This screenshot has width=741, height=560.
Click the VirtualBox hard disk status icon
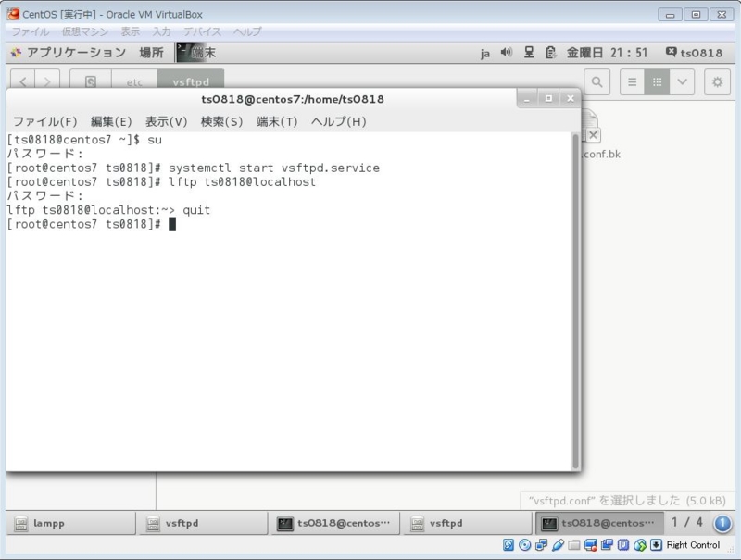[x=508, y=545]
